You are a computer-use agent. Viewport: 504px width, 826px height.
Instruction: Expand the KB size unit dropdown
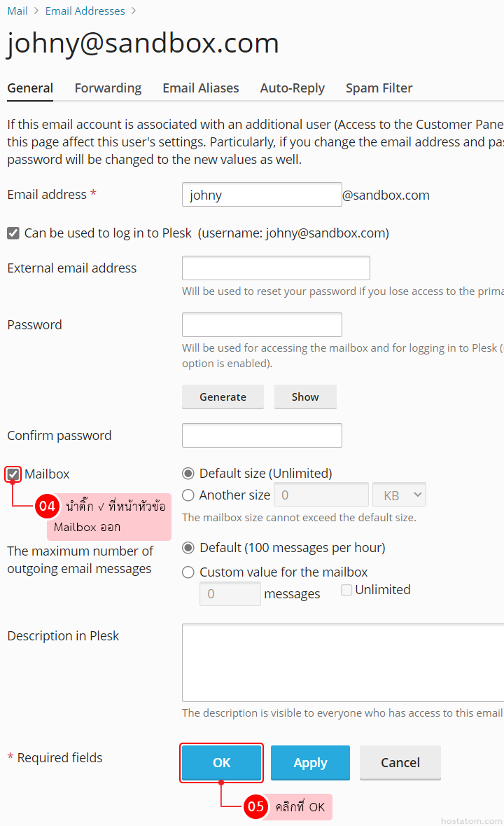[x=399, y=495]
